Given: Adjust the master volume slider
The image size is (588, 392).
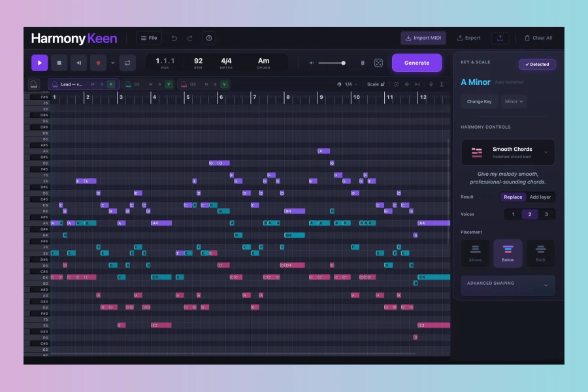Looking at the screenshot, I should tap(331, 63).
